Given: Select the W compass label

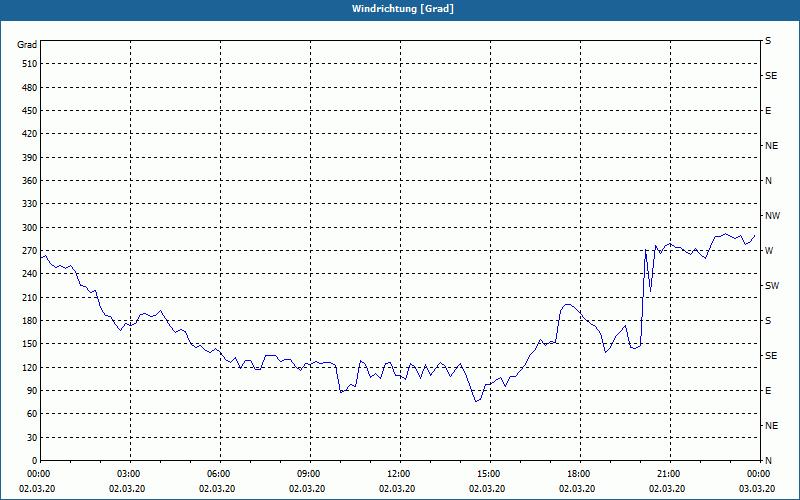Looking at the screenshot, I should click(769, 251).
